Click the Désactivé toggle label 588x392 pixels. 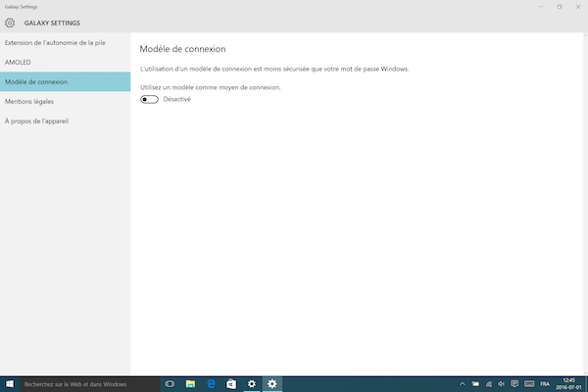(x=177, y=99)
